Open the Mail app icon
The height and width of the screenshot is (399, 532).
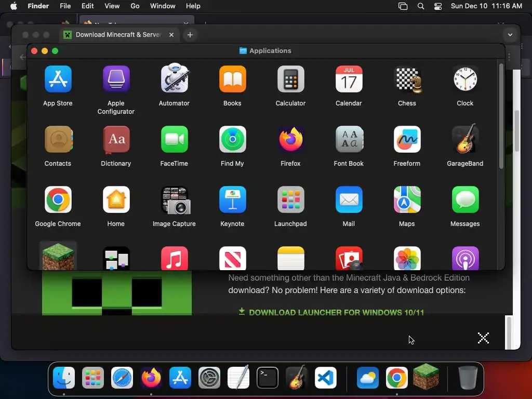coord(349,200)
